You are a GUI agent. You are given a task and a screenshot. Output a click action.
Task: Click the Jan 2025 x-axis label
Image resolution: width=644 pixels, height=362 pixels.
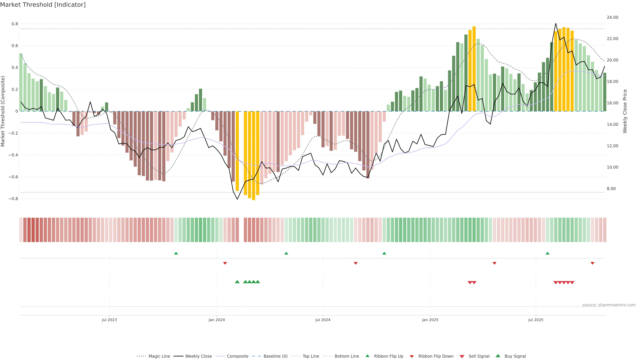click(x=430, y=320)
